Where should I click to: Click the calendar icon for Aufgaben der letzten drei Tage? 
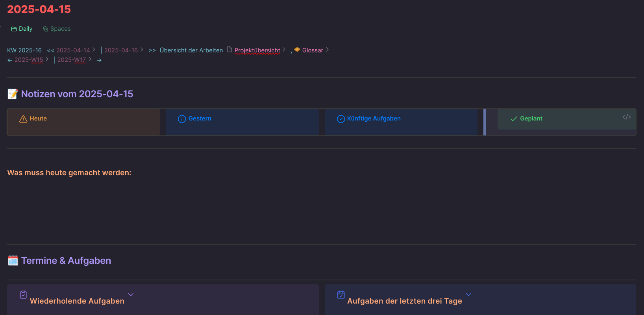(x=341, y=295)
